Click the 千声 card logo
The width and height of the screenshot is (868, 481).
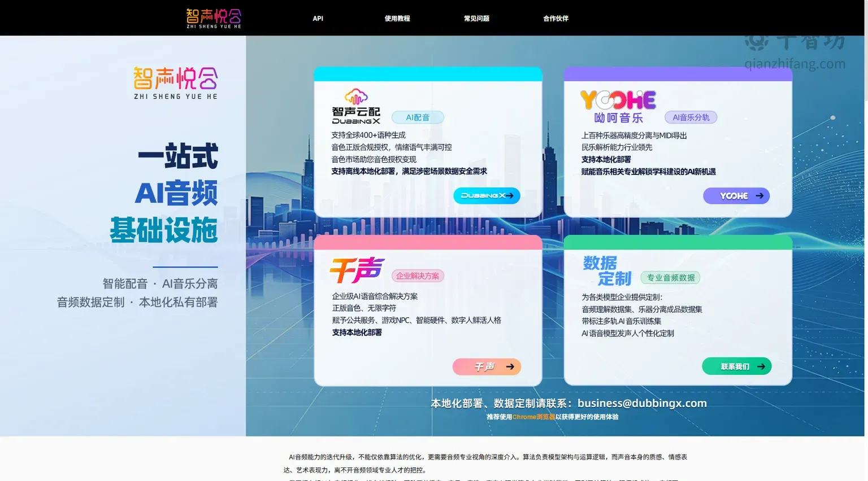pos(357,270)
